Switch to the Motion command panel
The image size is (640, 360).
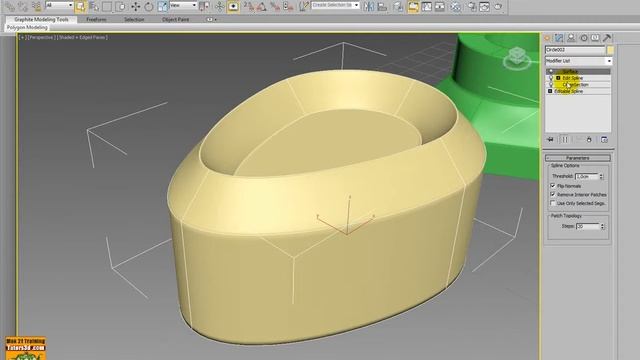[584, 38]
